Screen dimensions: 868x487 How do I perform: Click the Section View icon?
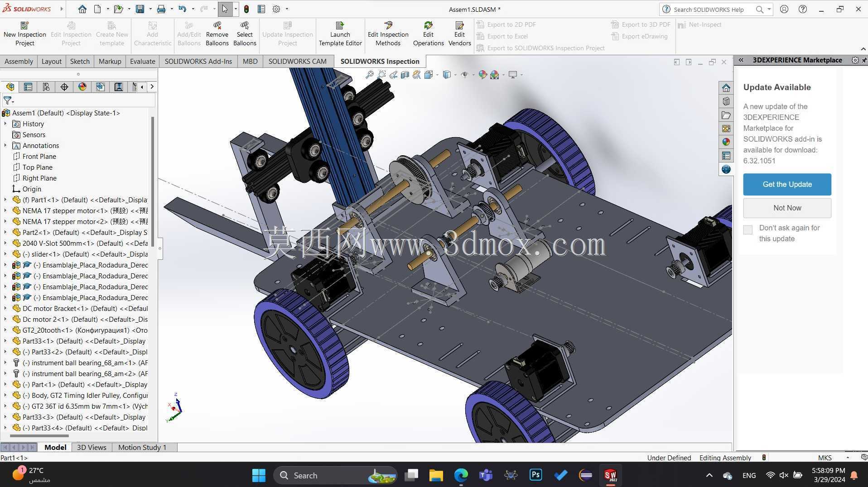405,75
